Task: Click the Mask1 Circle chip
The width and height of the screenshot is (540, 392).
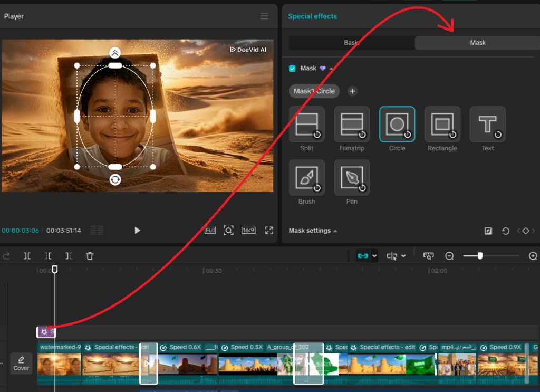Action: click(314, 91)
